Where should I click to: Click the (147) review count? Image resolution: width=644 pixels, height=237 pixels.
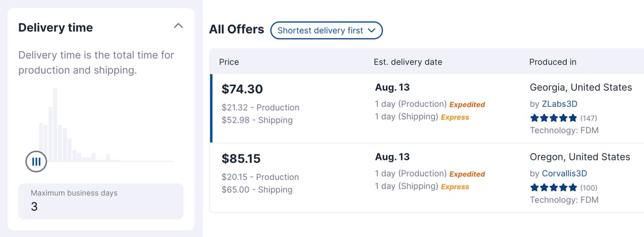point(589,118)
